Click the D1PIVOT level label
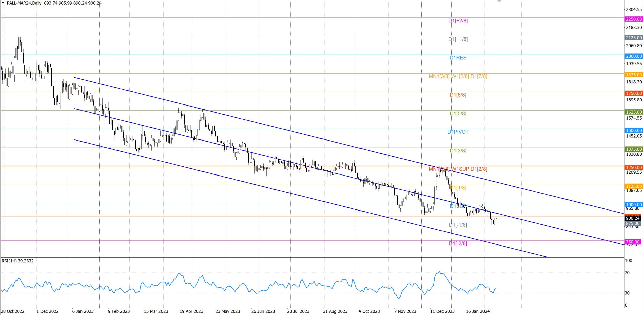The width and height of the screenshot is (644, 315). tap(458, 132)
